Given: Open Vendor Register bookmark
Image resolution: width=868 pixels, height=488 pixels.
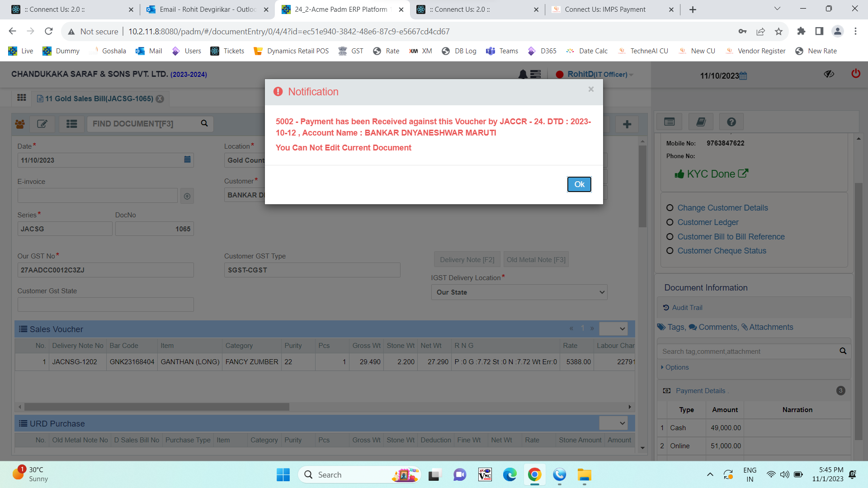Looking at the screenshot, I should pyautogui.click(x=755, y=51).
